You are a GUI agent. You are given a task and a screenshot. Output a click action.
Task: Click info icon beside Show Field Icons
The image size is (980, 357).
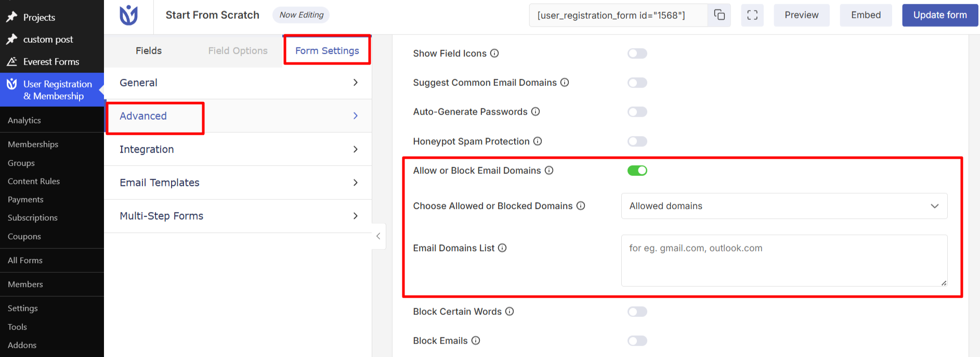click(494, 53)
